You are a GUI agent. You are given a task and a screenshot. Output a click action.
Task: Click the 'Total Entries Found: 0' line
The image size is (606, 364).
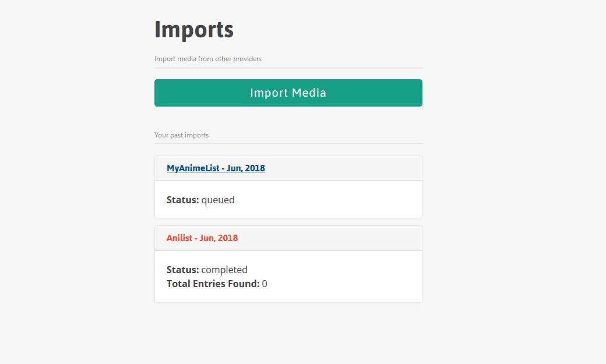(x=217, y=284)
